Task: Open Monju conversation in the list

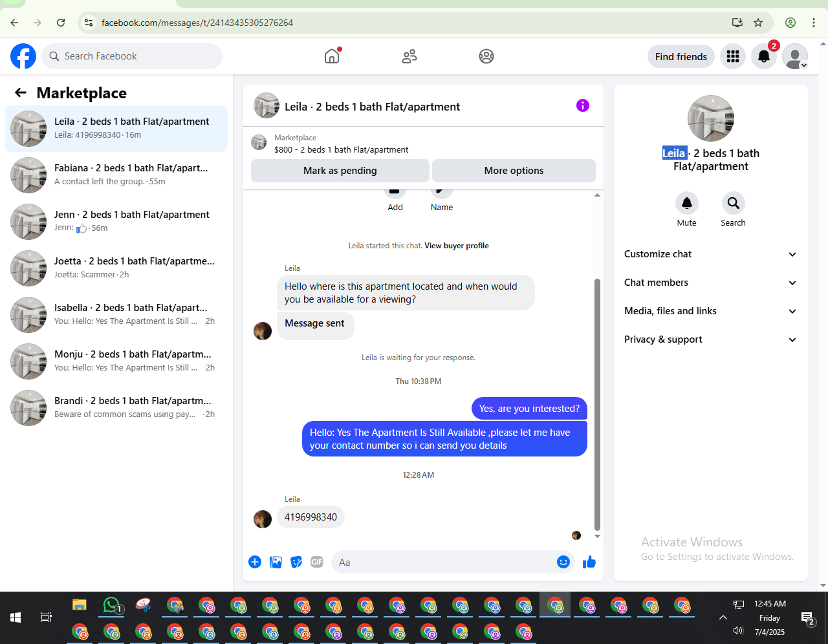Action: click(x=116, y=361)
